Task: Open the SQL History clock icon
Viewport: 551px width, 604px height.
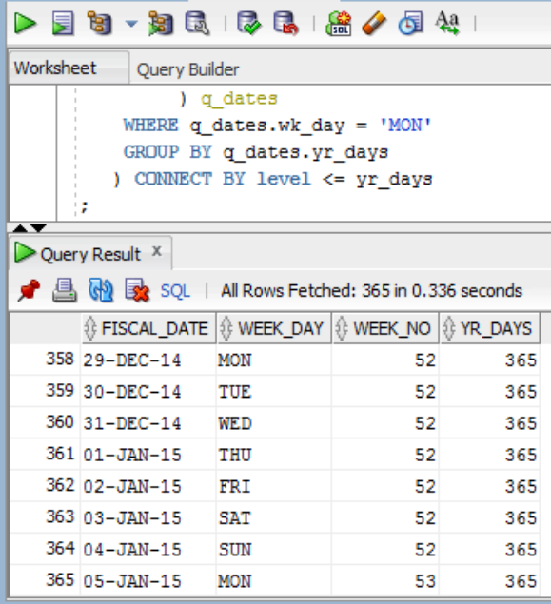Action: (x=410, y=23)
